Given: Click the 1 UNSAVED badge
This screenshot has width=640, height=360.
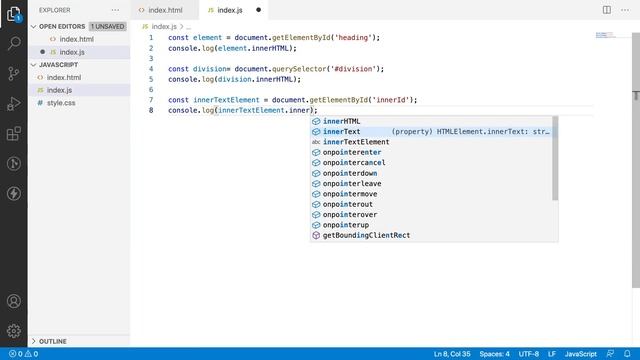Looking at the screenshot, I should 107,27.
